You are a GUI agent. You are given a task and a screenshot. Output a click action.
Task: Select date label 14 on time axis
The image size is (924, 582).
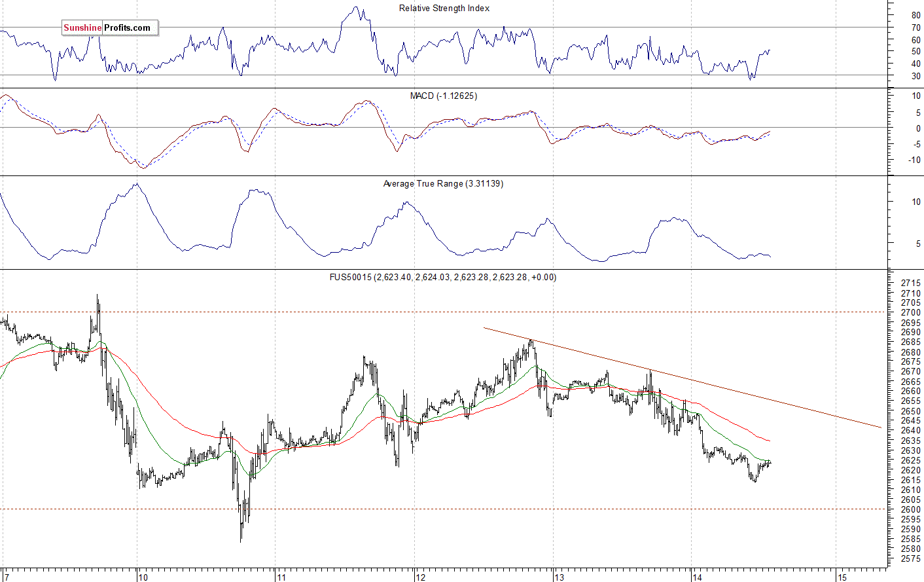(698, 577)
